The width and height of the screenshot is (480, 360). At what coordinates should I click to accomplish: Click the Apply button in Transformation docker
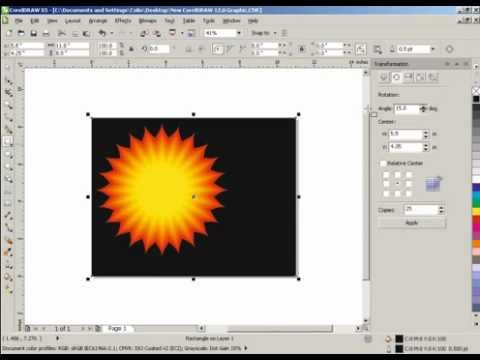pos(412,223)
